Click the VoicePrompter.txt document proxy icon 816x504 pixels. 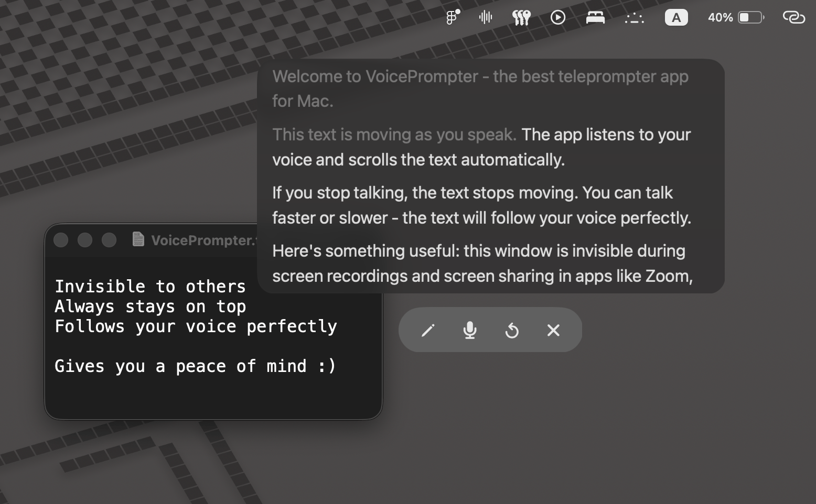point(138,239)
